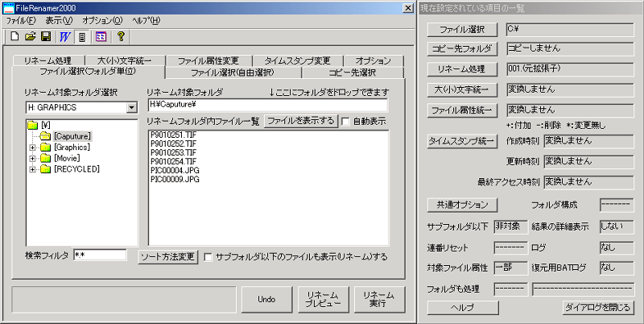Switch to the 大(小)文字統一 tab
The image size is (644, 324).
pyautogui.click(x=125, y=61)
